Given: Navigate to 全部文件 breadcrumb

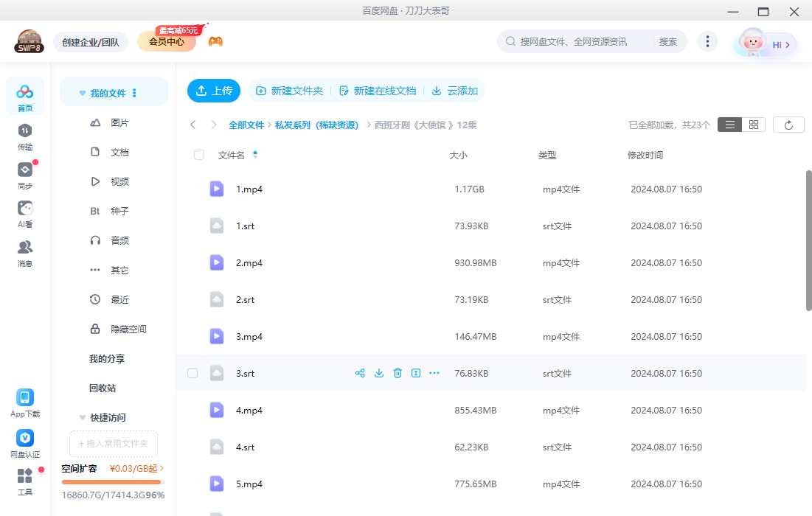Looking at the screenshot, I should coord(246,125).
